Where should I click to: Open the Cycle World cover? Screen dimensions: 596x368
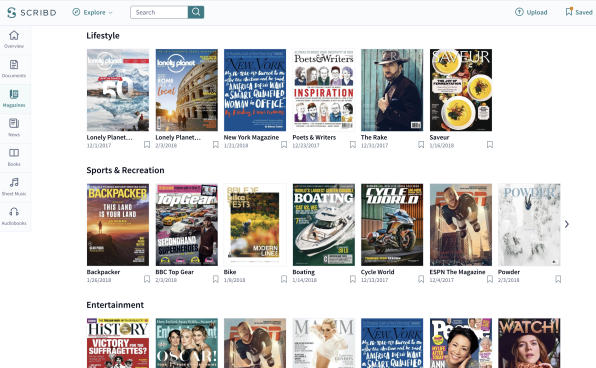(x=392, y=225)
